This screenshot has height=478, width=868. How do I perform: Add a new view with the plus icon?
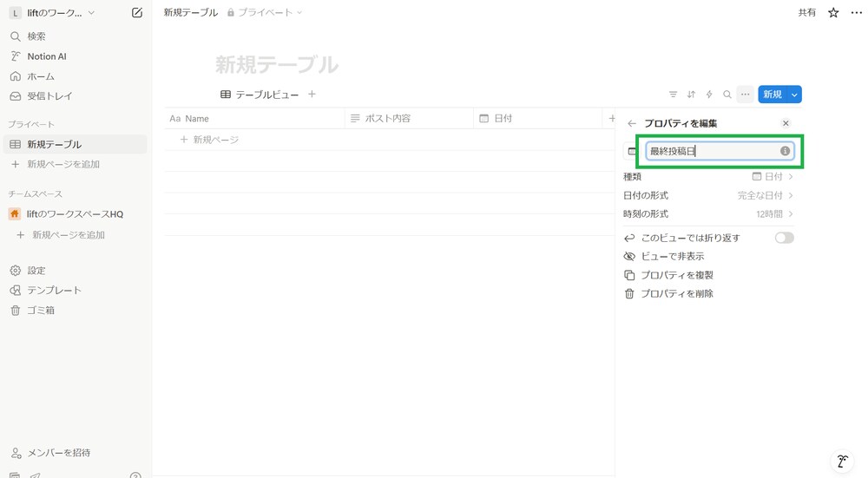[312, 95]
